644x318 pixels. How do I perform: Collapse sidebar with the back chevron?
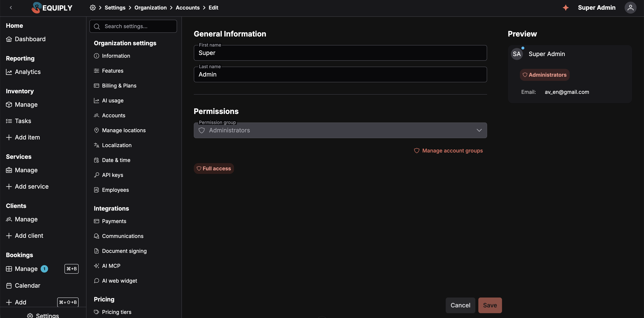(x=11, y=8)
